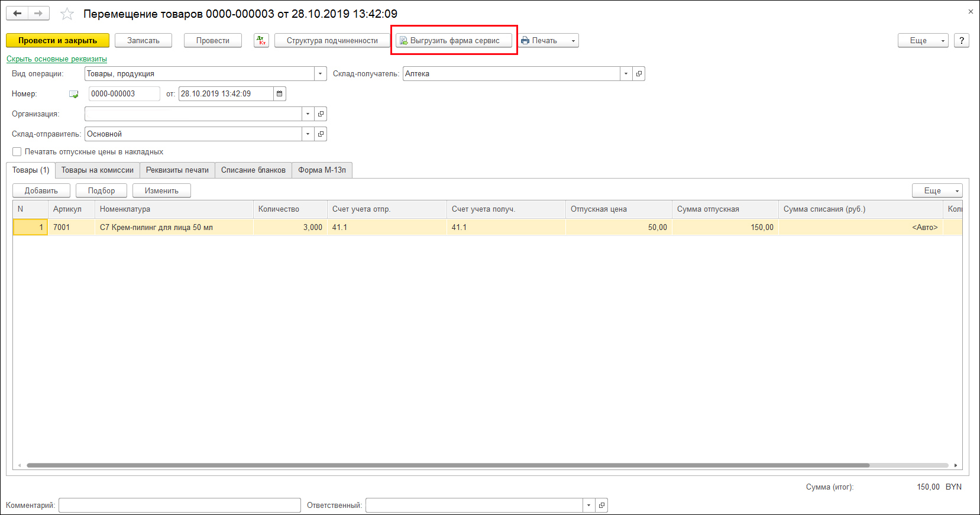The image size is (980, 515).
Task: Switch to the Товары на комиссии tab
Action: [98, 170]
